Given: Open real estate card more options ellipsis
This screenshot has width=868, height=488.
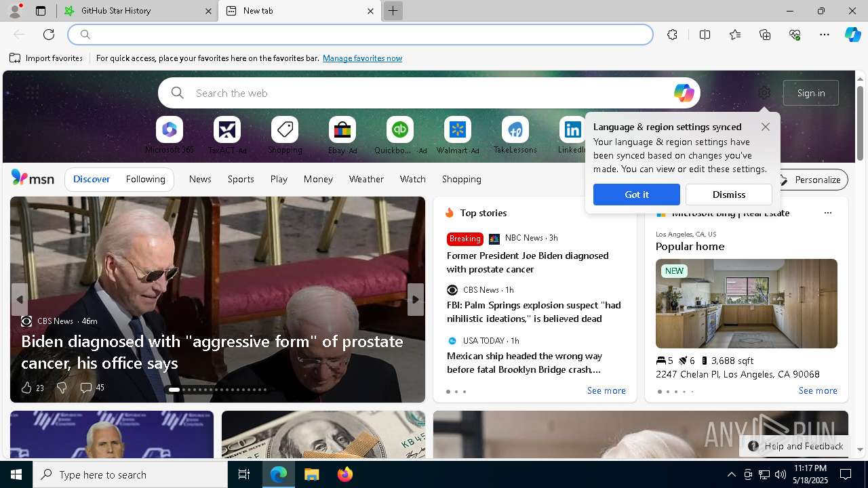Looking at the screenshot, I should click(x=827, y=213).
